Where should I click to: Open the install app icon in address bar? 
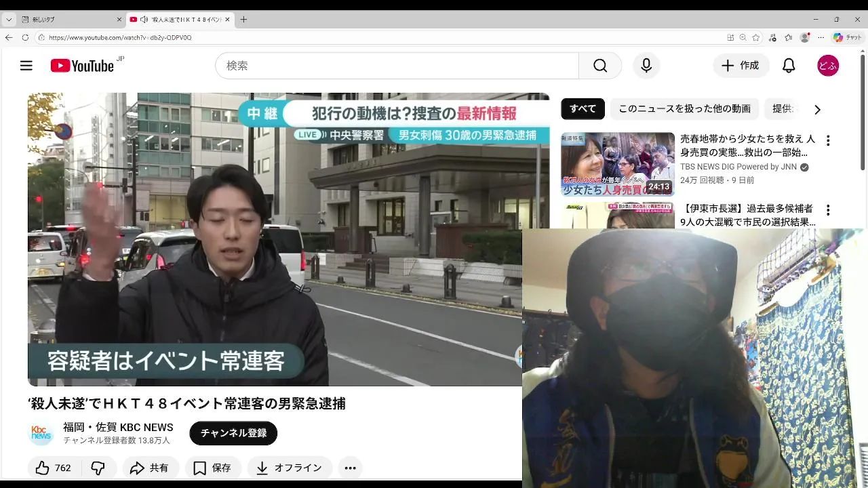pos(730,38)
